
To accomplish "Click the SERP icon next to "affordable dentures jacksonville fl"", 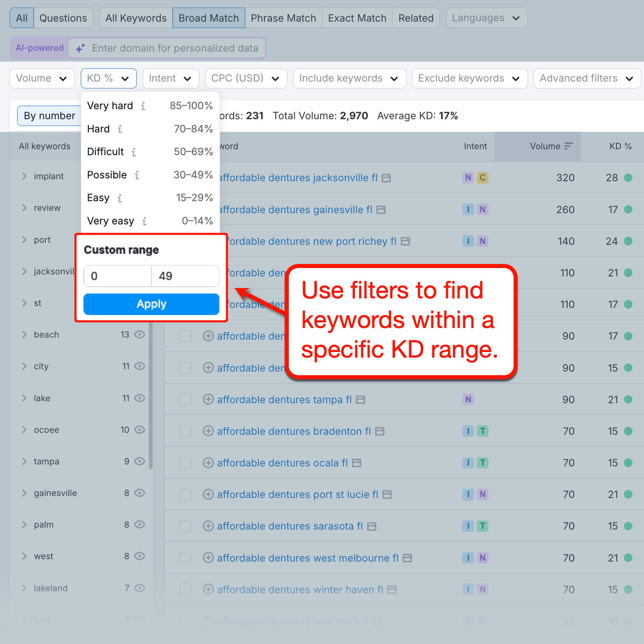I will [x=386, y=178].
